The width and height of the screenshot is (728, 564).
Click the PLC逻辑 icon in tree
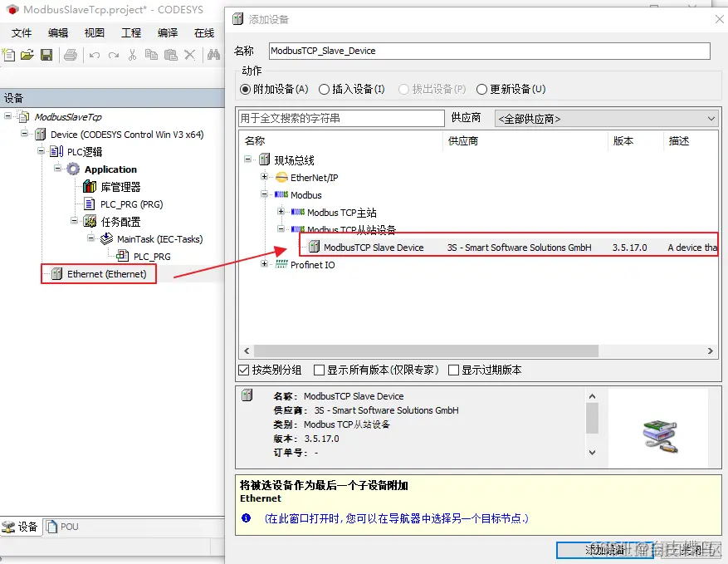coord(56,151)
